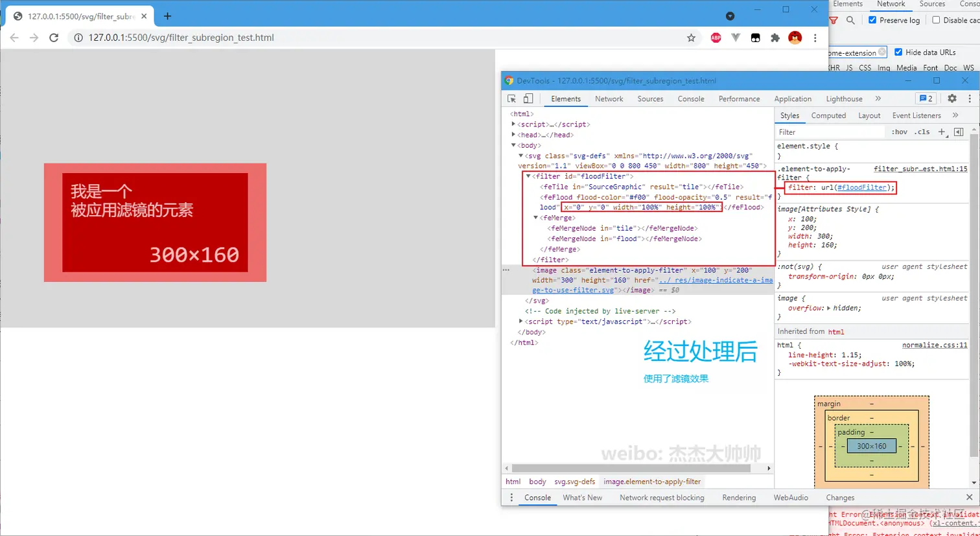Open DevTools settings gear
Screen dimensions: 980x536
952,99
